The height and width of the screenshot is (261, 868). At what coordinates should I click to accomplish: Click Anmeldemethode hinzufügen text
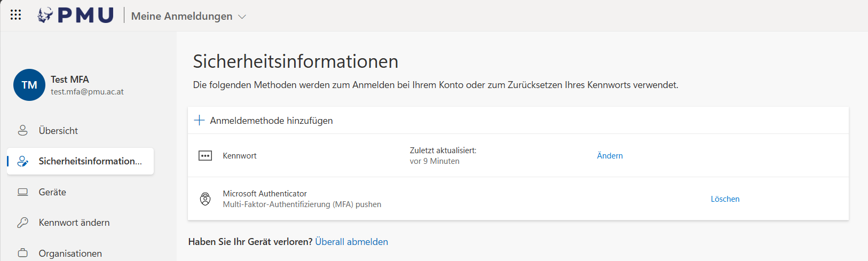coord(271,121)
